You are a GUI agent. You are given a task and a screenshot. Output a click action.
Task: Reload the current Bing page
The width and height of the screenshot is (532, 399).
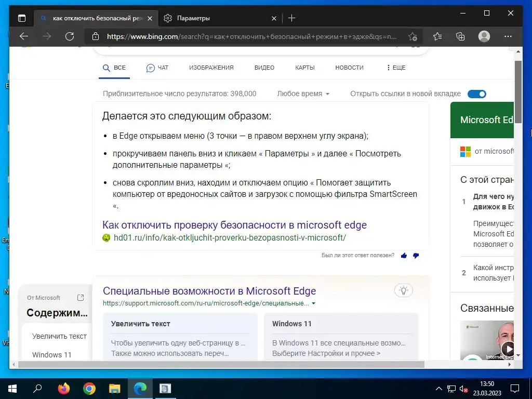70,36
